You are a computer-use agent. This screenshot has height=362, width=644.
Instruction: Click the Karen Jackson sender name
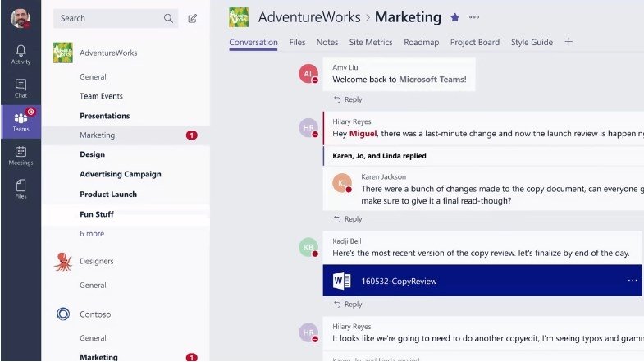tap(384, 176)
